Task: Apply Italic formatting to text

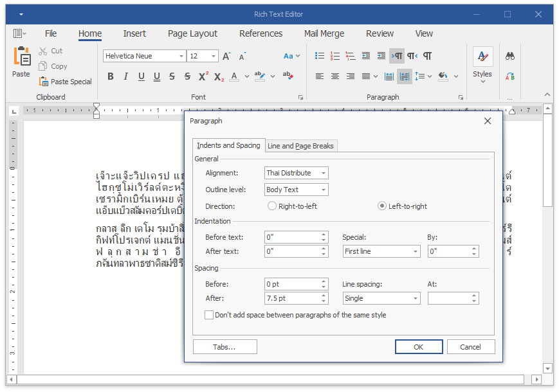Action: (125, 76)
